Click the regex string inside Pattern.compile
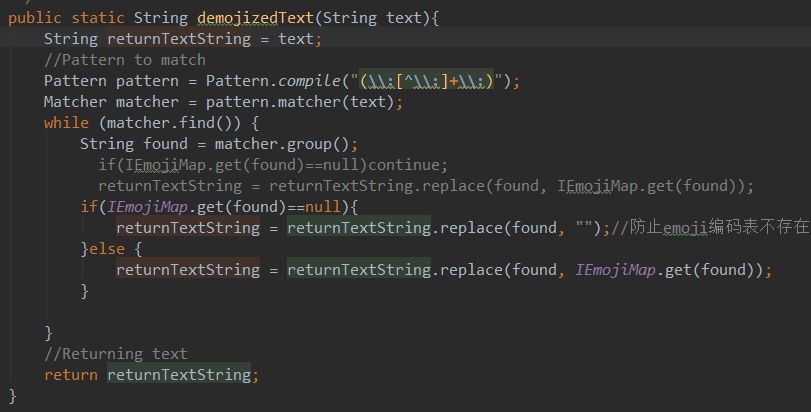Viewport: 811px width, 412px height. [x=427, y=81]
